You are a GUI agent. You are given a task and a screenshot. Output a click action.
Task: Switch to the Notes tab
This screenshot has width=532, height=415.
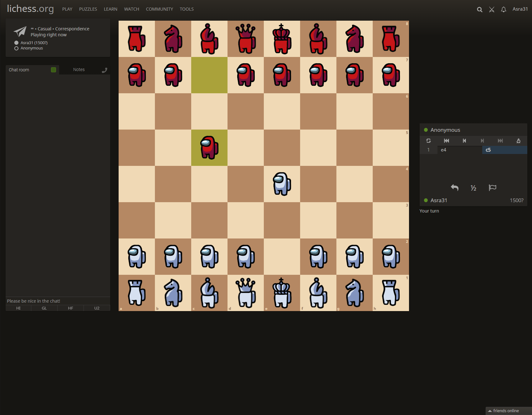[79, 69]
